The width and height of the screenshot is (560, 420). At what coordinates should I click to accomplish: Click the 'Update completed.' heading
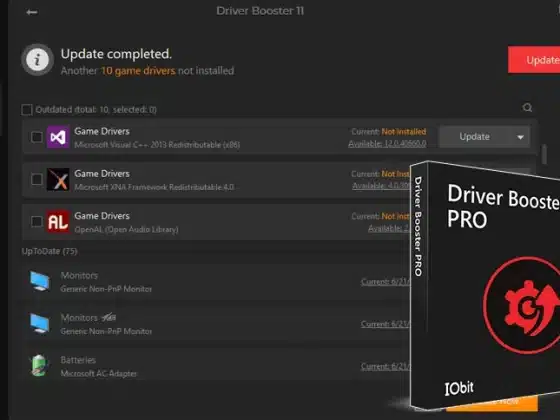pos(116,54)
